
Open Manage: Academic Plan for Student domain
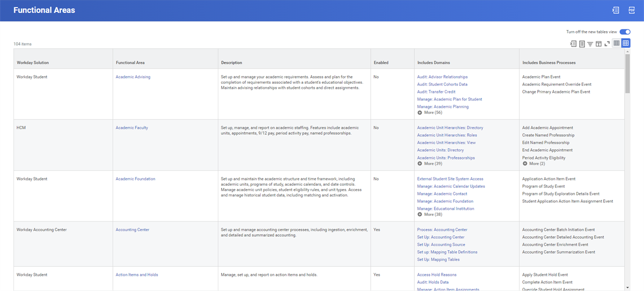[x=450, y=99]
